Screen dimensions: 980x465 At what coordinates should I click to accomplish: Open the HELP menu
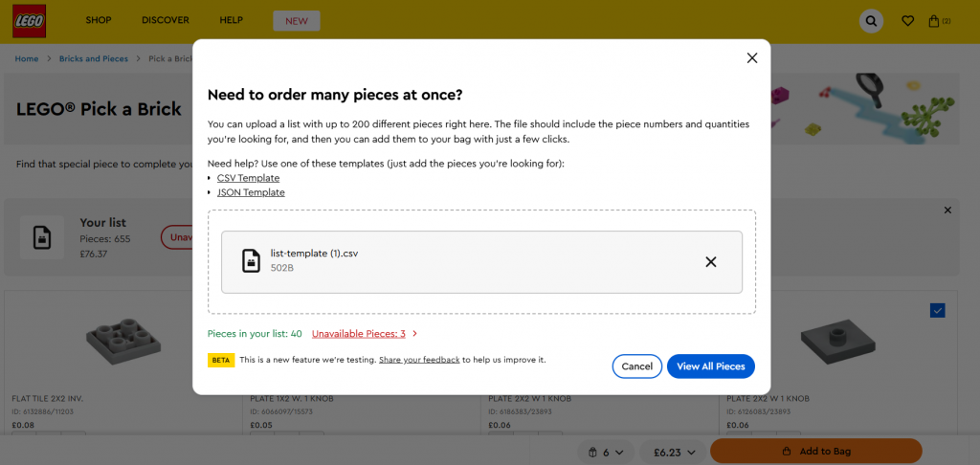(231, 20)
